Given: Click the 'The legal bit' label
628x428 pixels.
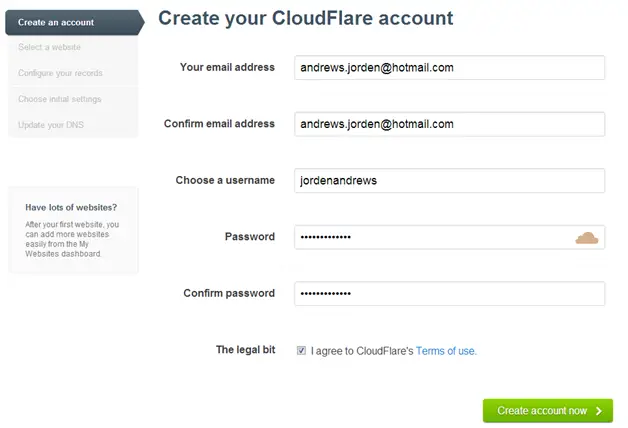Looking at the screenshot, I should [246, 350].
